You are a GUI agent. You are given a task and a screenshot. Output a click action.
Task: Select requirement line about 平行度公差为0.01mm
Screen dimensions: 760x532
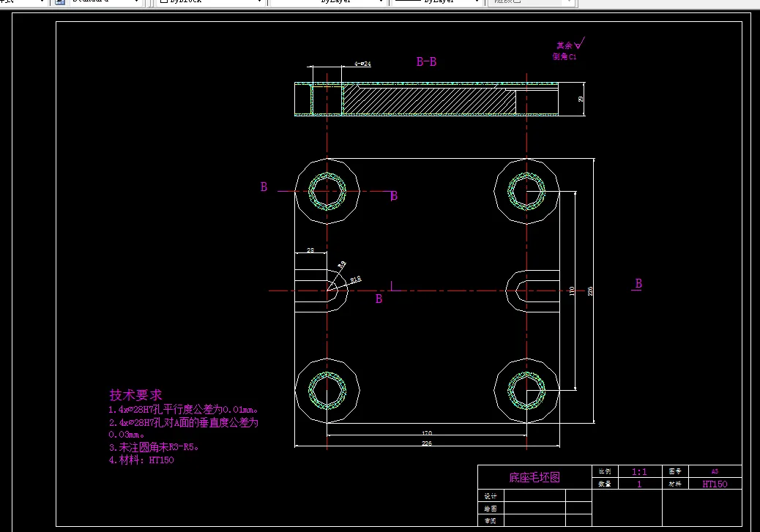(x=183, y=409)
